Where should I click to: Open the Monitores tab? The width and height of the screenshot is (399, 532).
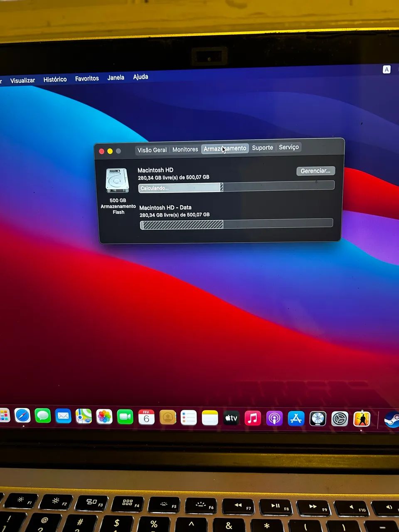(185, 149)
